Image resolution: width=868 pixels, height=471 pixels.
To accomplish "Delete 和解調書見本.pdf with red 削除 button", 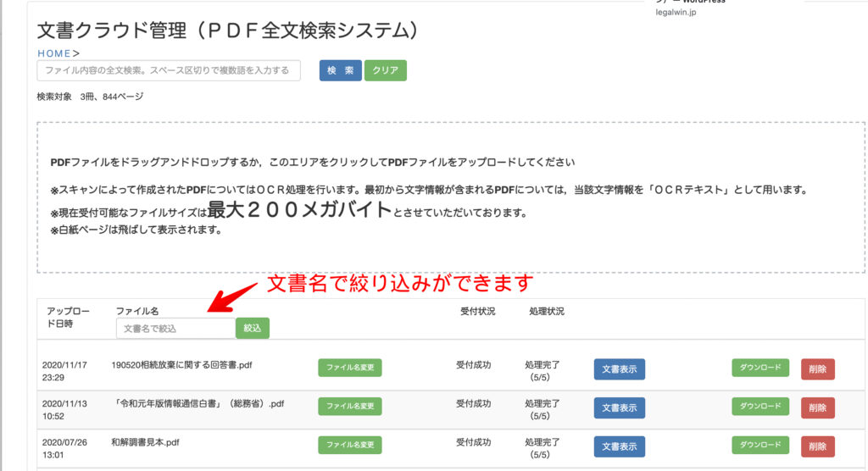I will point(817,446).
